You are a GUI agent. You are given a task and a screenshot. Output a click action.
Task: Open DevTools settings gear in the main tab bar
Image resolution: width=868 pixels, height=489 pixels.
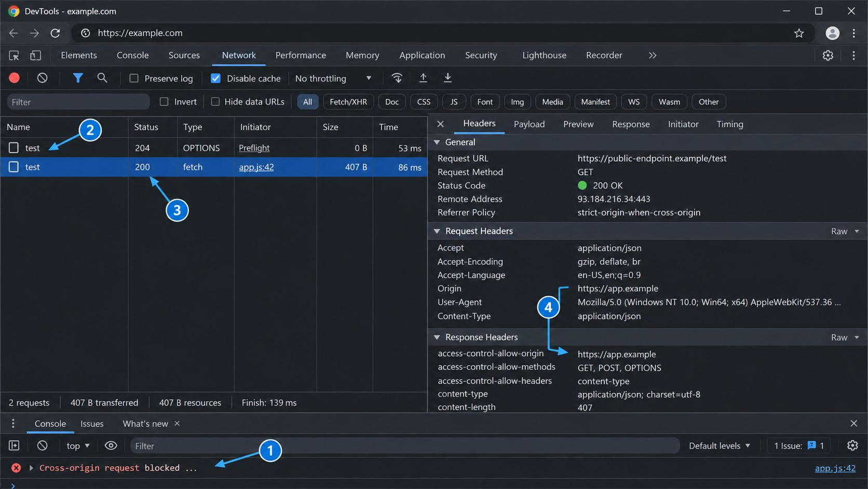[x=828, y=55]
